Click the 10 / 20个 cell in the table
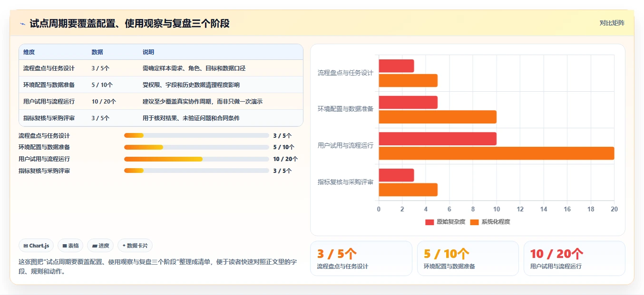Image resolution: width=644 pixels, height=295 pixels. click(104, 102)
